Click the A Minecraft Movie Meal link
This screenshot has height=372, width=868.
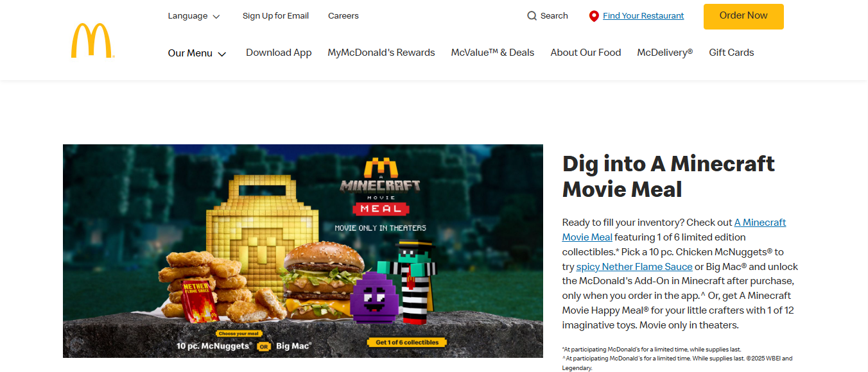coord(759,222)
